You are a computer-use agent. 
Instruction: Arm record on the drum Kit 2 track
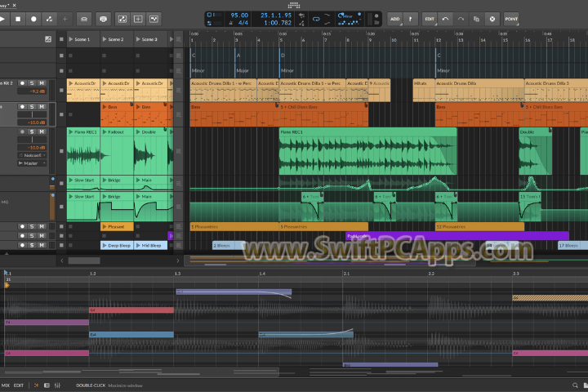[22, 83]
